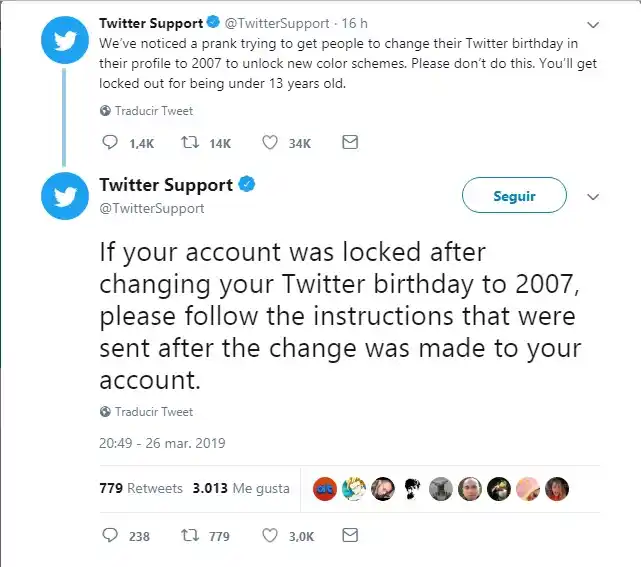Click the @TwitterSupport handle in main tweet
Viewport: 641px width, 567px height.
pos(152,208)
